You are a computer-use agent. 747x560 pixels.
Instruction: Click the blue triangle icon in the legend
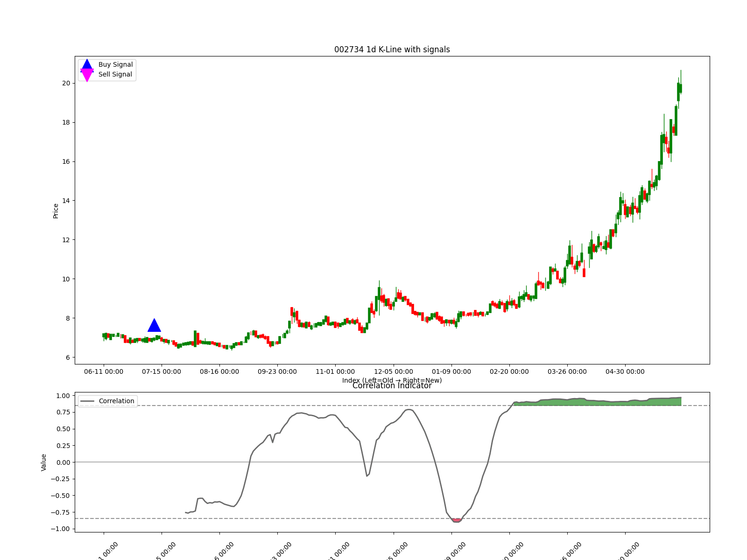87,65
